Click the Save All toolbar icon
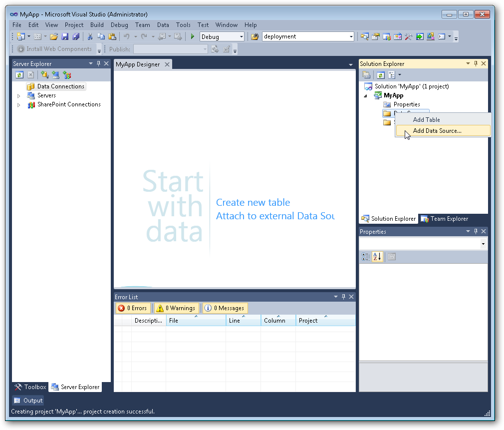 click(75, 36)
